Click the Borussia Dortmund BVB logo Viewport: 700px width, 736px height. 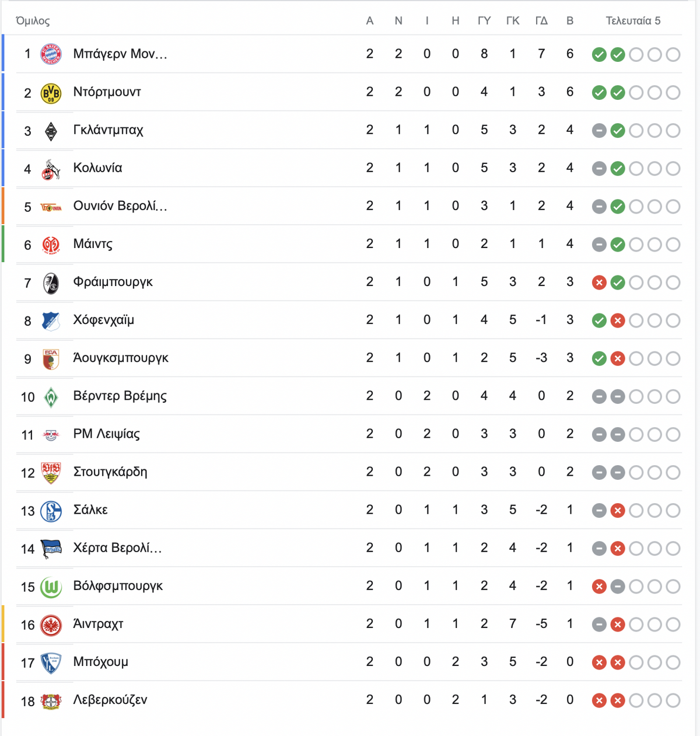point(51,93)
